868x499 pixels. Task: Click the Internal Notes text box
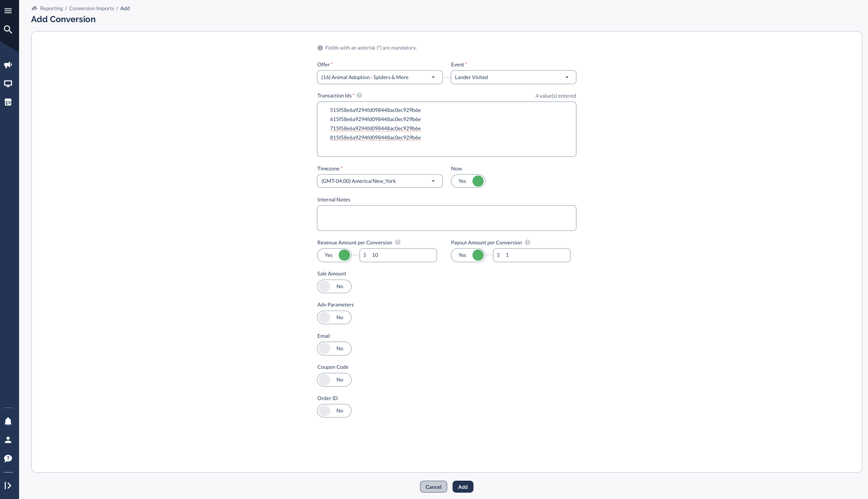point(446,218)
